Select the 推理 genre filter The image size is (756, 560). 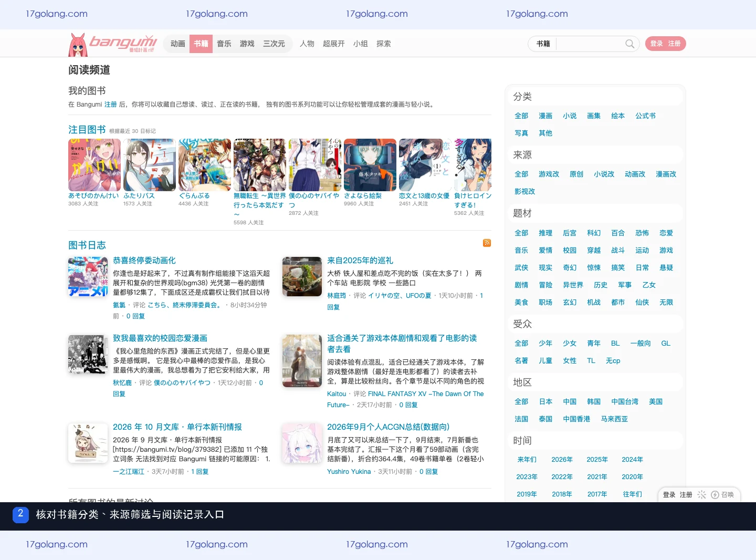point(545,233)
